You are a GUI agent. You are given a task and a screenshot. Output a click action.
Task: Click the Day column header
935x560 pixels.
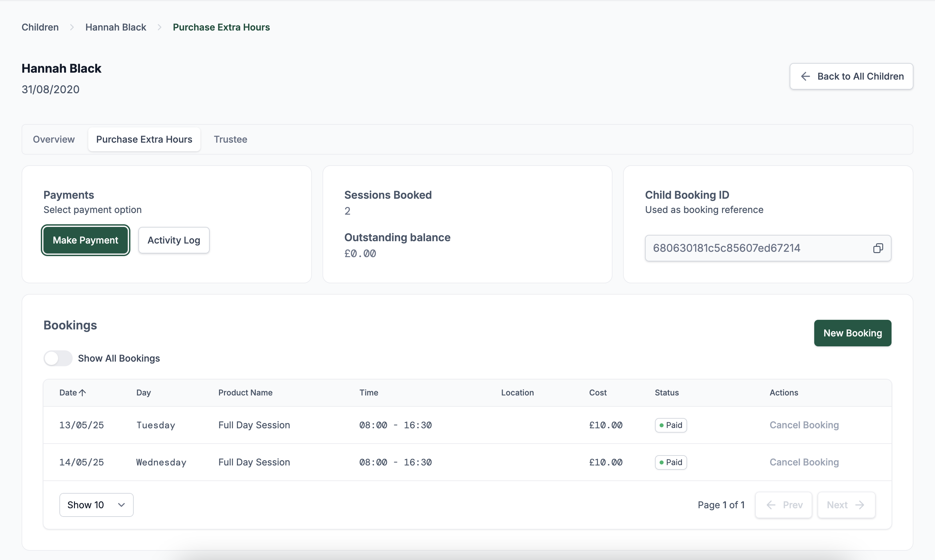143,392
